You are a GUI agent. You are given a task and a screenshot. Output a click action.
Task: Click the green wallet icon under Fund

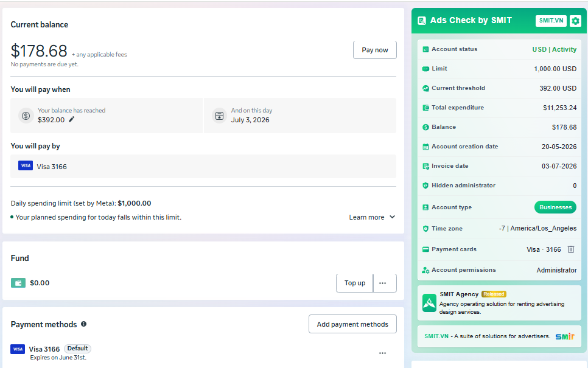[x=18, y=283]
